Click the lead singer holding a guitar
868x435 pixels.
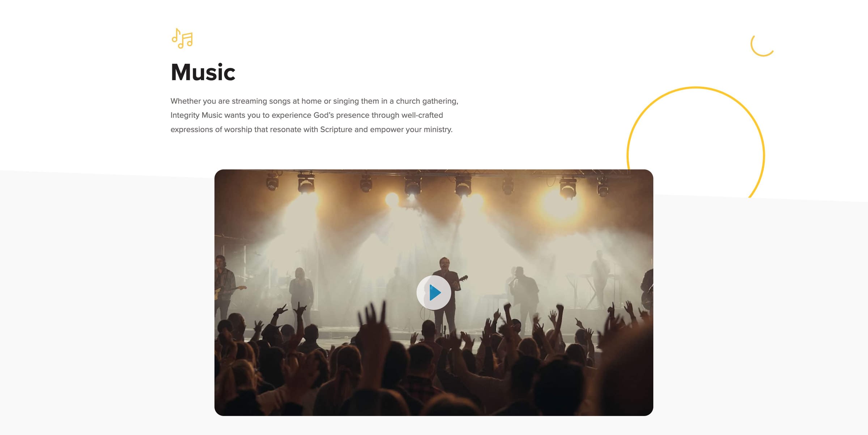(x=446, y=293)
